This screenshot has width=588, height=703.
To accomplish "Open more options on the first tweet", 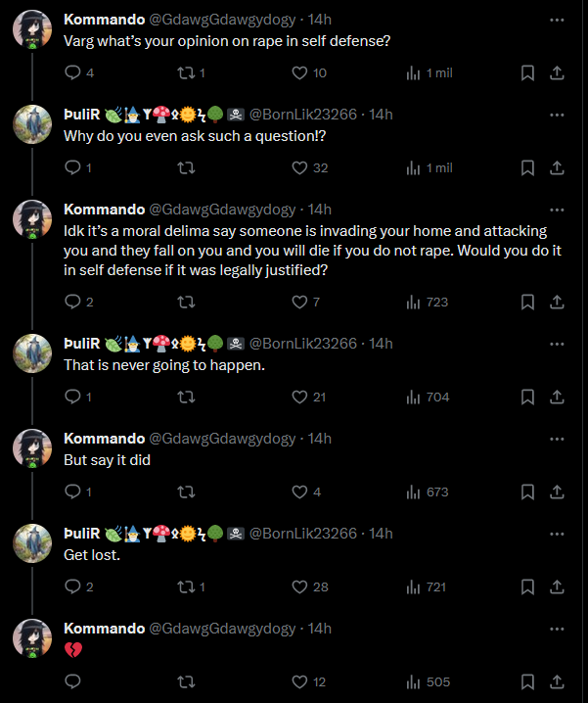I will pyautogui.click(x=557, y=20).
